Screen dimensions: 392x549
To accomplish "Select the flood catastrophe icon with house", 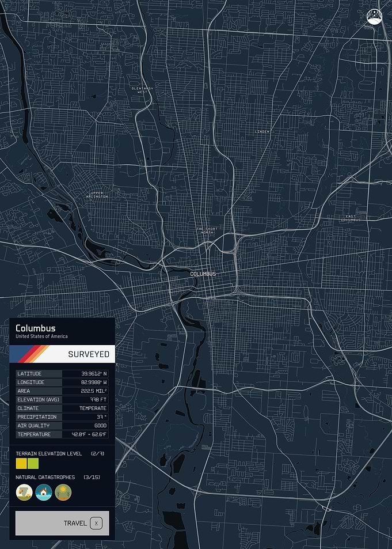I will [44, 493].
